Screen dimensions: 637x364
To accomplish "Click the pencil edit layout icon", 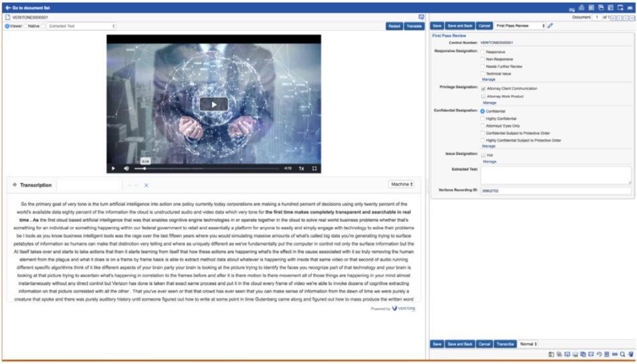I will pyautogui.click(x=551, y=25).
